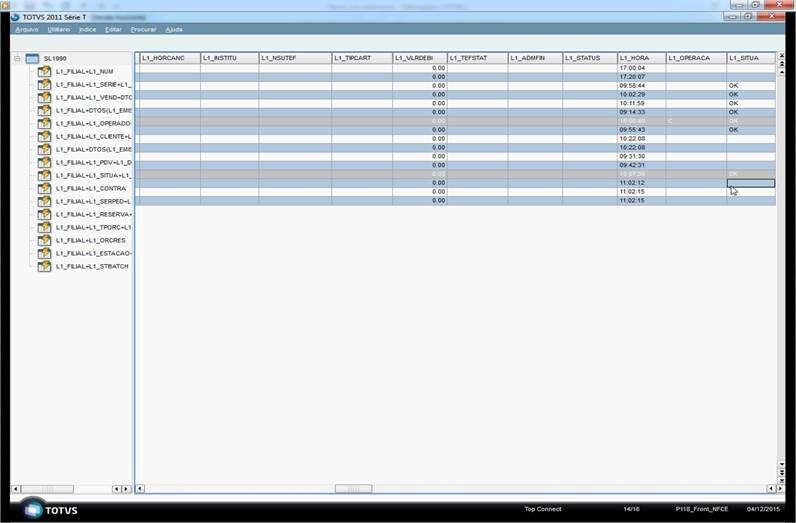Click the L1_INSTITU column header
The image size is (796, 523).
229,58
